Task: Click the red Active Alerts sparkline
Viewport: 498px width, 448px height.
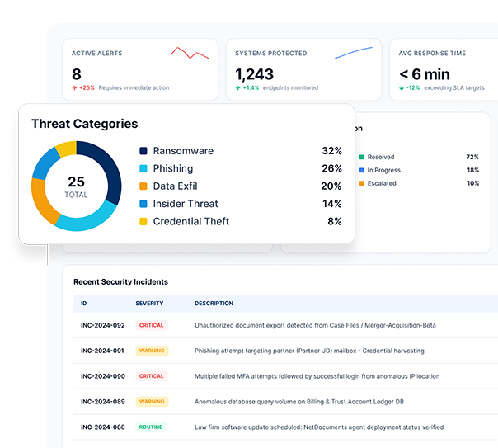Action: pyautogui.click(x=190, y=53)
